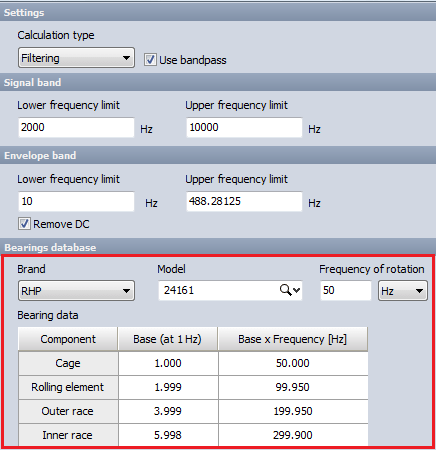Image resolution: width=436 pixels, height=450 pixels.
Task: Select the Inner race row
Action: [x=193, y=435]
